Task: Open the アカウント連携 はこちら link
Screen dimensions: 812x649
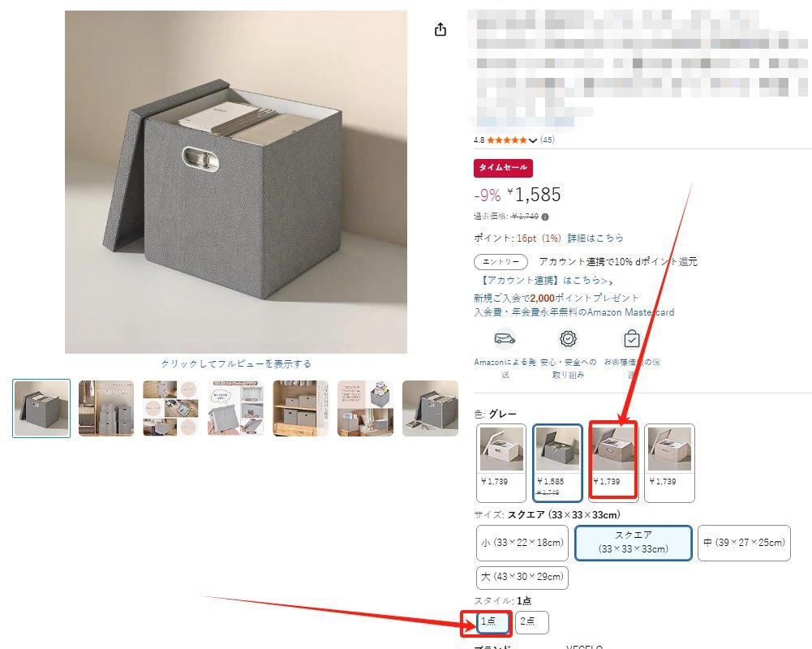Action: click(x=546, y=281)
